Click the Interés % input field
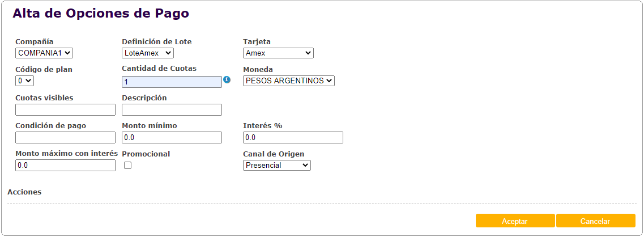Viewport: 644px width, 237px height. (x=293, y=138)
